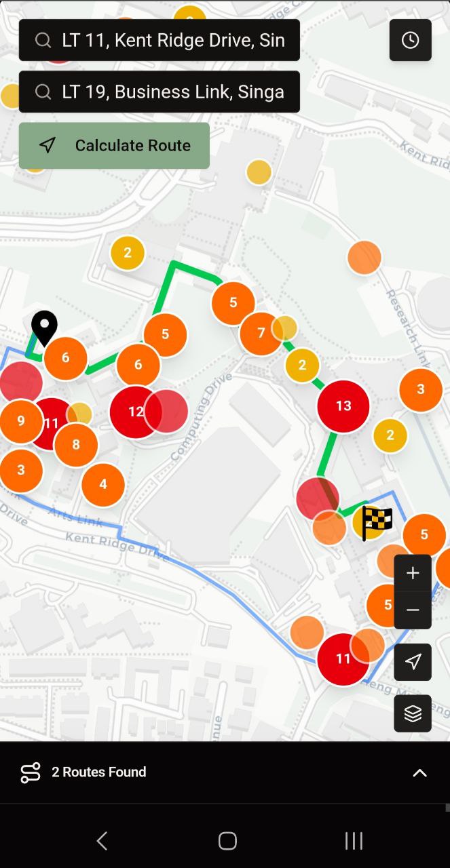The width and height of the screenshot is (450, 868).
Task: Zoom out with the minus button
Action: click(x=413, y=610)
